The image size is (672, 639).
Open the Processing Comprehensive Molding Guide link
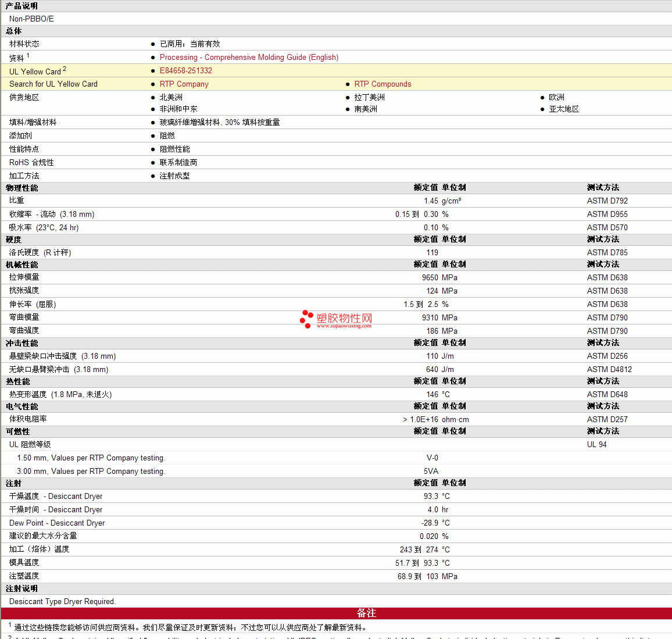pos(249,58)
